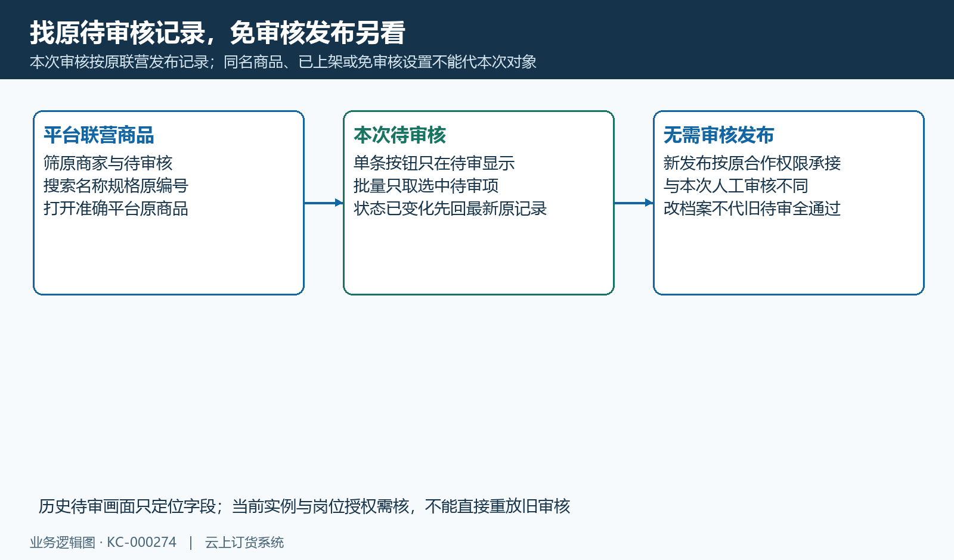Viewport: 954px width, 560px height.
Task: Click the line 筛原商家与待审核
Action: 108,163
